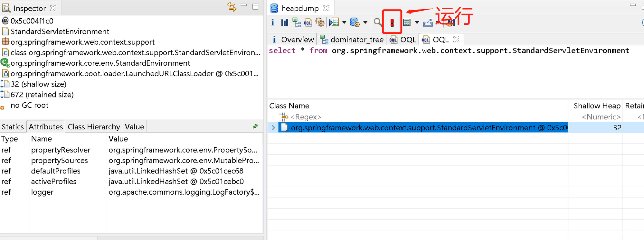The image size is (644, 240).
Task: Run the OQL query with the red exclamation icon
Action: [x=392, y=23]
